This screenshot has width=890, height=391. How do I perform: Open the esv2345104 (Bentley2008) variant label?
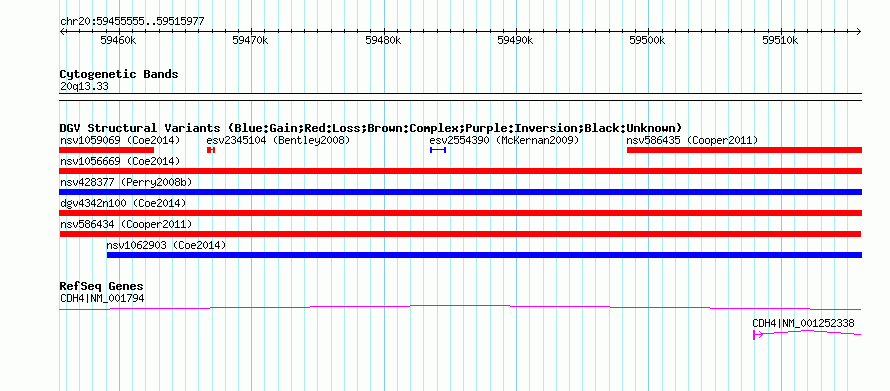point(278,140)
